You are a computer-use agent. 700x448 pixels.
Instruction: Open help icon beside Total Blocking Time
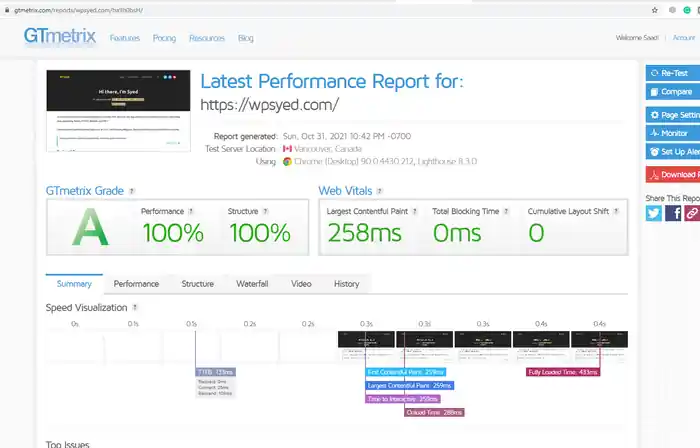[506, 211]
